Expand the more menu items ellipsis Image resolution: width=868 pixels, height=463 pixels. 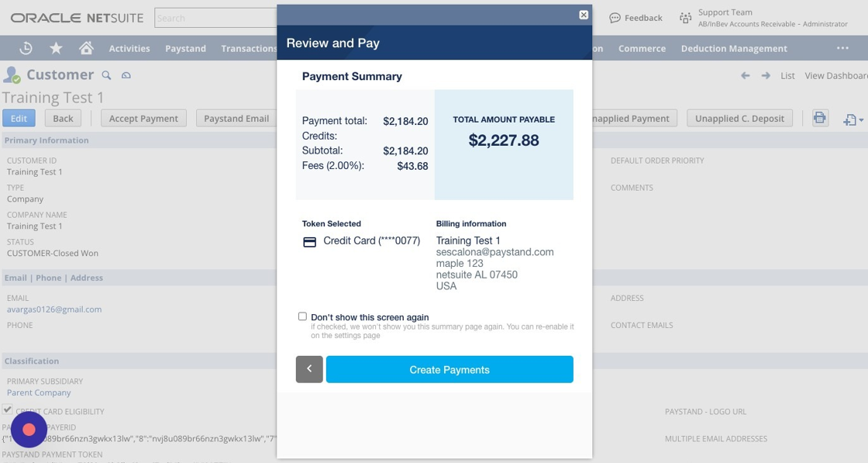(x=842, y=48)
